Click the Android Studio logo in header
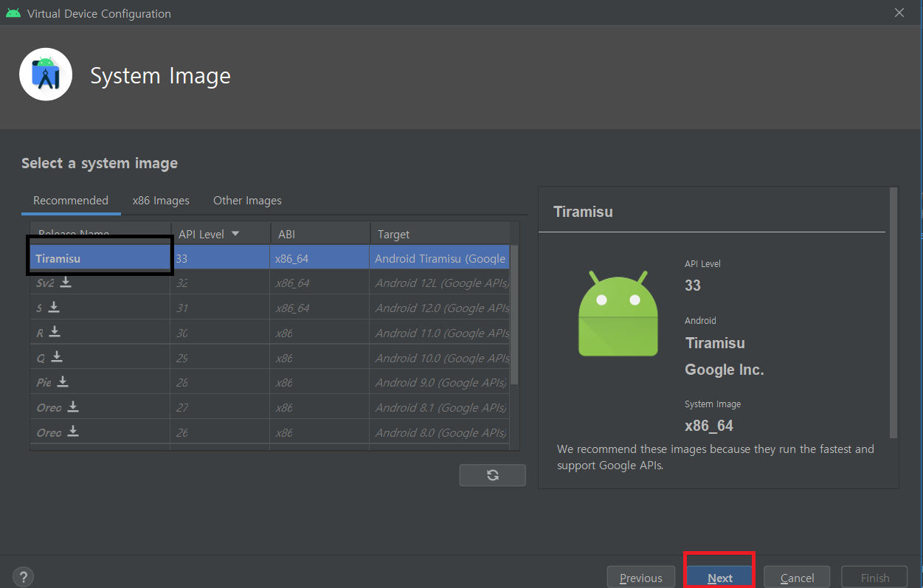The height and width of the screenshot is (588, 923). [46, 75]
